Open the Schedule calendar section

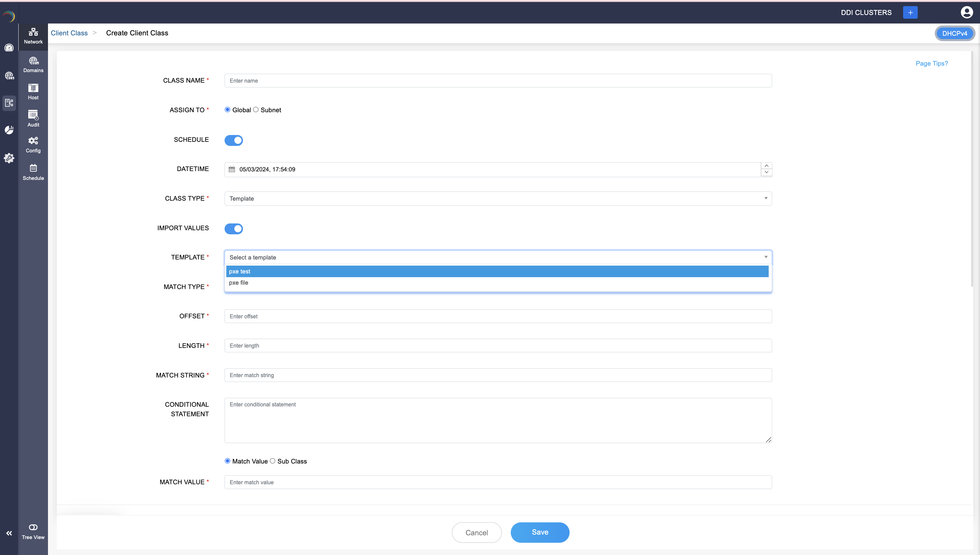point(33,172)
